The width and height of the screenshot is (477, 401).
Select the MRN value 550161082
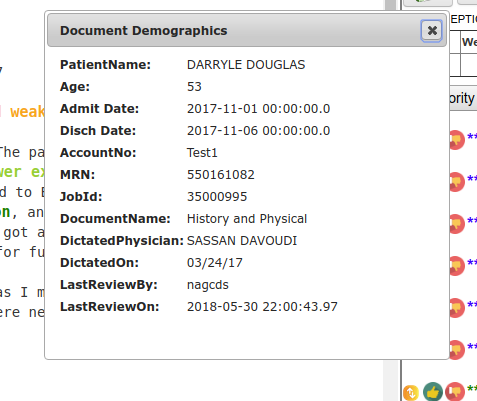pyautogui.click(x=221, y=175)
